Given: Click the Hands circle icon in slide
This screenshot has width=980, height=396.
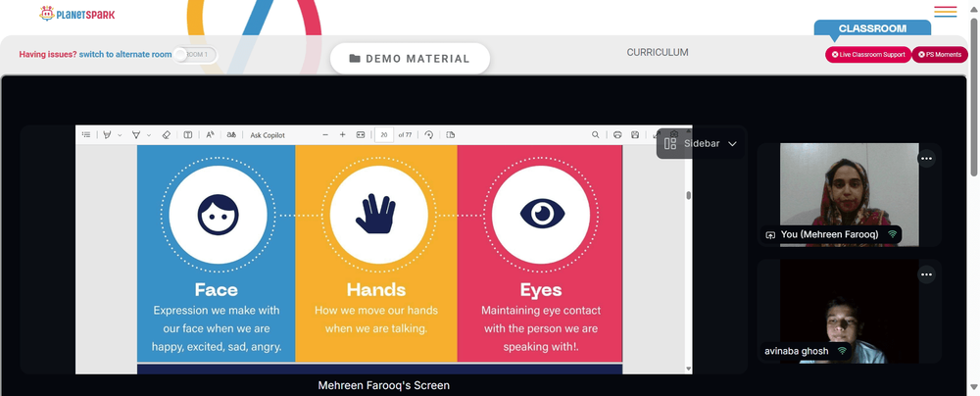Looking at the screenshot, I should click(x=378, y=215).
